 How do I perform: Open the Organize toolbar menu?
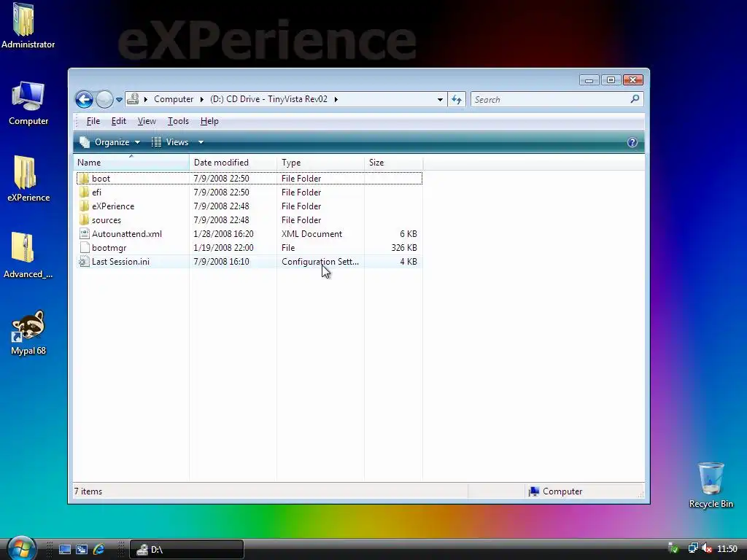(110, 142)
